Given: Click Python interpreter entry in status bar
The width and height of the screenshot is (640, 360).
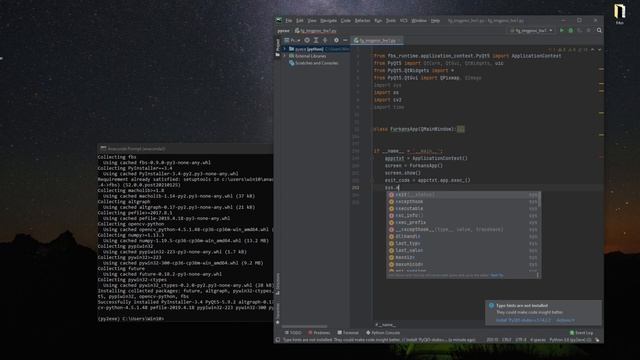Looking at the screenshot, I should (x=570, y=340).
